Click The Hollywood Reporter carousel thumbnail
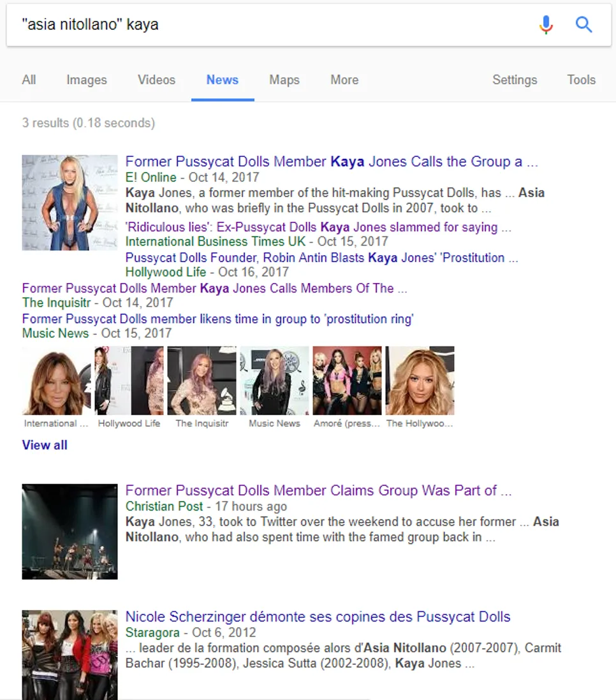This screenshot has height=700, width=616. coord(420,381)
